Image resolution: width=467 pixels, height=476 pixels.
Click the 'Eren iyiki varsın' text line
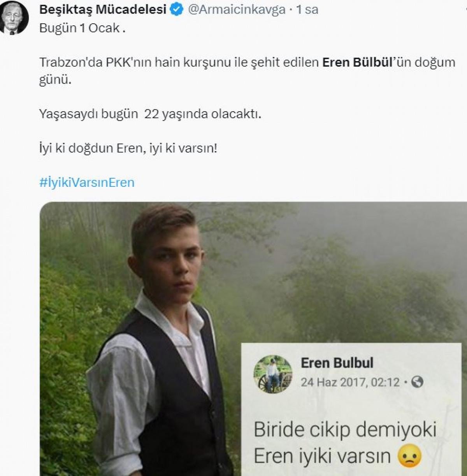322,456
